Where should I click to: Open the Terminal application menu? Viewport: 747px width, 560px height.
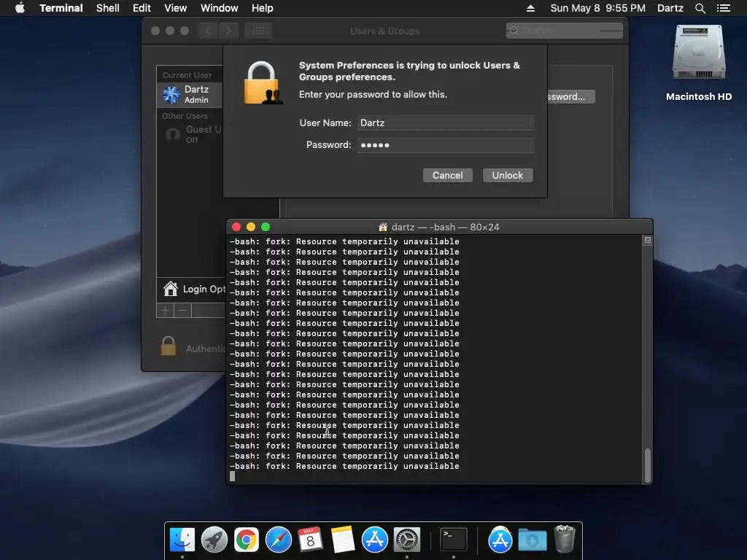click(x=61, y=8)
